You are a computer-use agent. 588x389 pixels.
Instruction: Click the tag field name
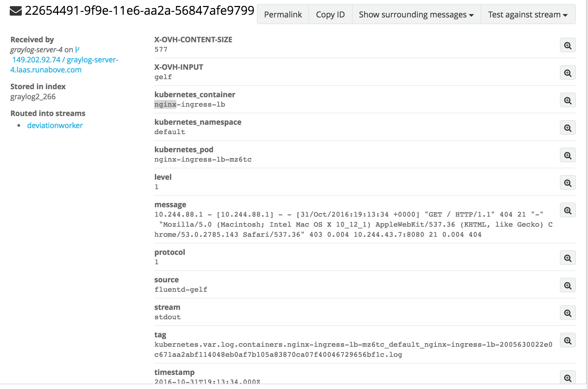click(160, 335)
